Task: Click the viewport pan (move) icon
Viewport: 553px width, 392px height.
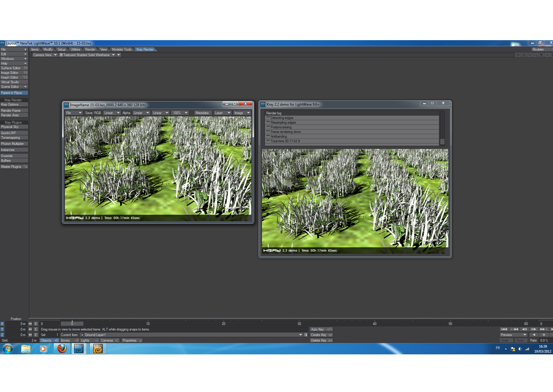Action: 524,55
